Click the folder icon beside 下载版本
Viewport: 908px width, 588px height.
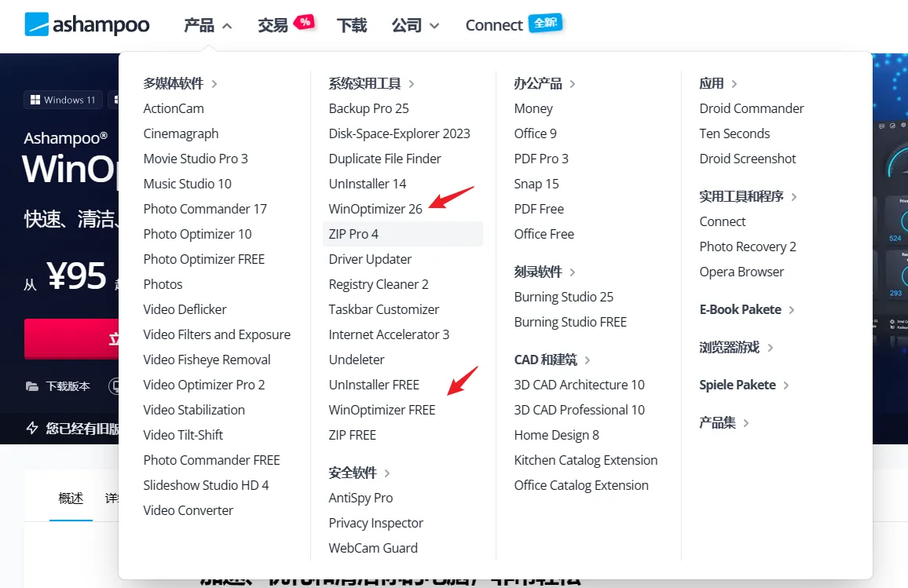[x=32, y=386]
